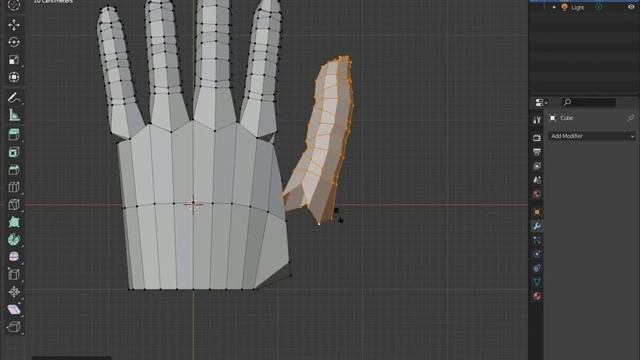The height and width of the screenshot is (360, 640).
Task: Click the Light data icon in outliner
Action: coord(598,7)
